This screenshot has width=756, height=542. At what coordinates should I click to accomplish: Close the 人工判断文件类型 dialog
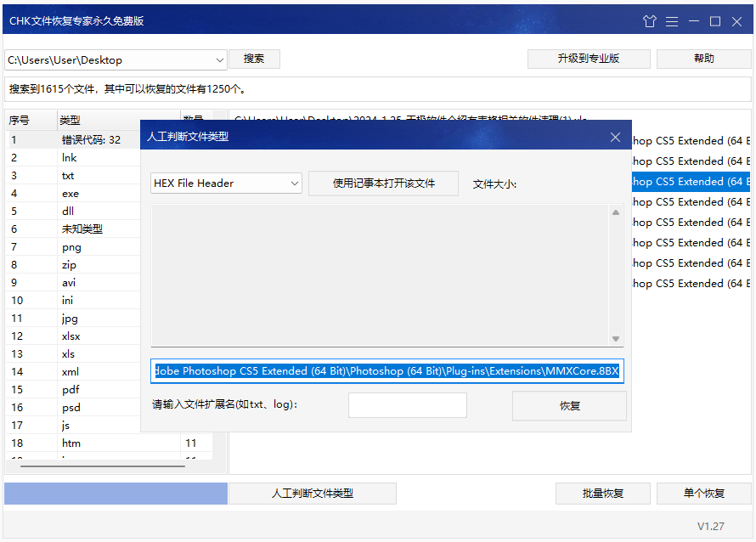[615, 137]
